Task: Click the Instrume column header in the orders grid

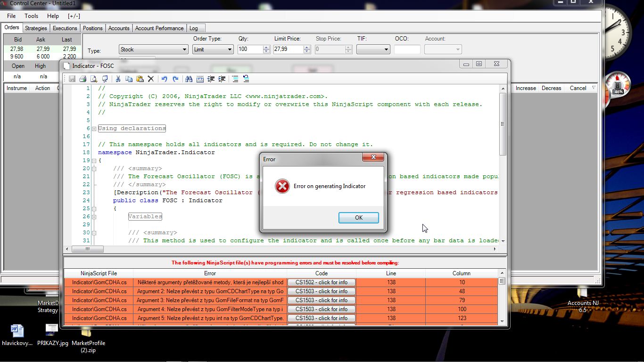Action: coord(17,88)
